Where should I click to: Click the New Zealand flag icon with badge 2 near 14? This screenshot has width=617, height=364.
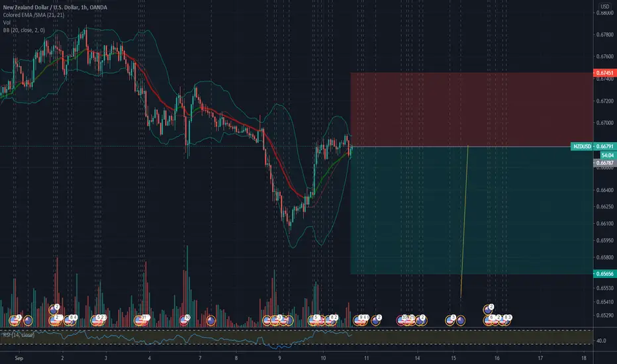tap(420, 321)
